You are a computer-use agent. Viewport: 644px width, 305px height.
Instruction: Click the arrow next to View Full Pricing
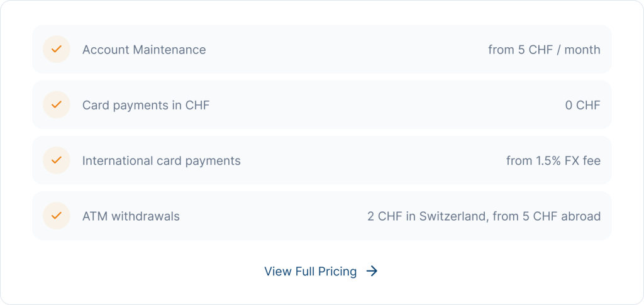pos(372,271)
